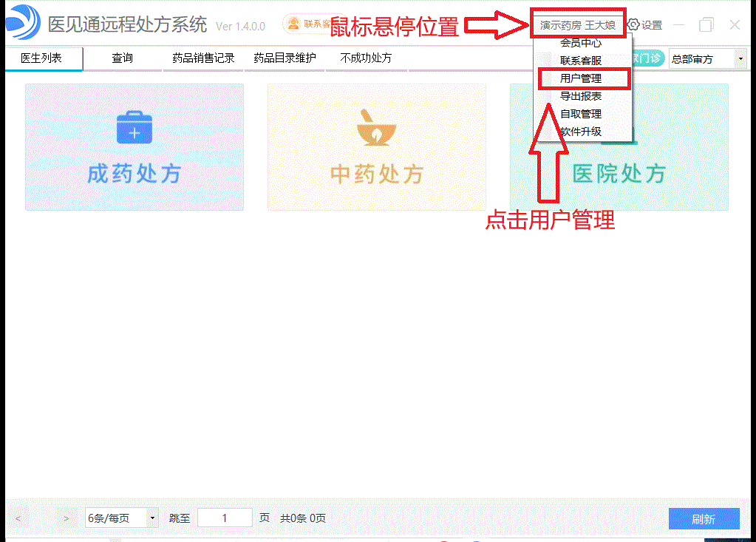The image size is (756, 542).
Task: Expand the 总部审方 dropdown
Action: point(740,59)
